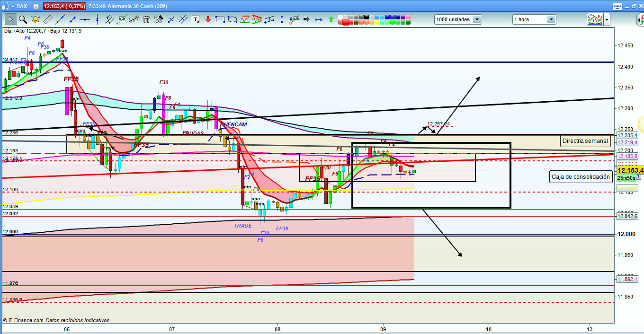Click the Caja de consolidación label
644x334 pixels.
tap(581, 177)
